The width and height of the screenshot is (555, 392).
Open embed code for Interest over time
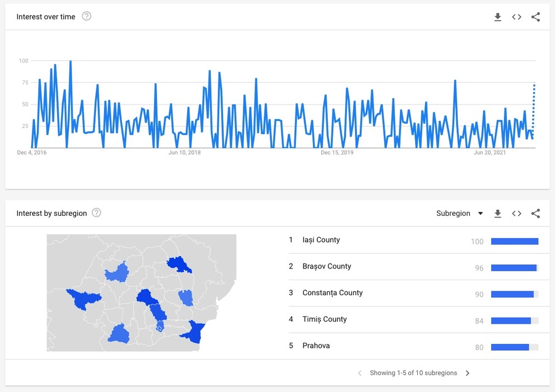(x=516, y=17)
